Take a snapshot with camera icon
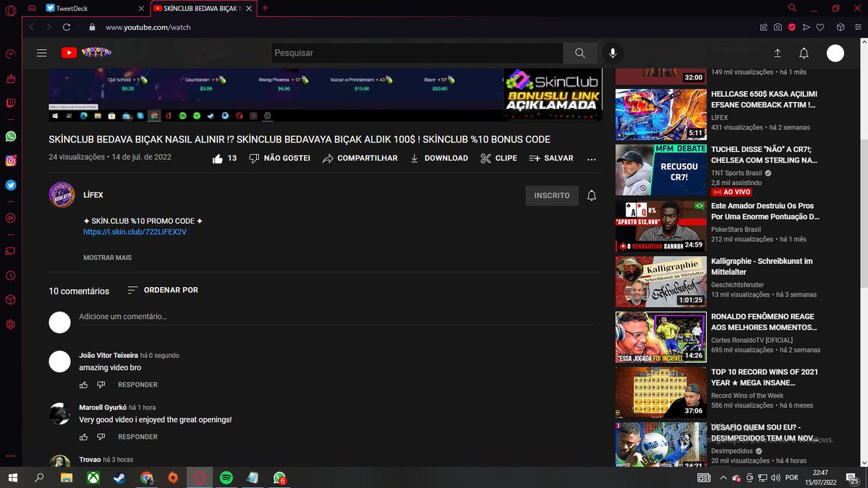 (778, 27)
